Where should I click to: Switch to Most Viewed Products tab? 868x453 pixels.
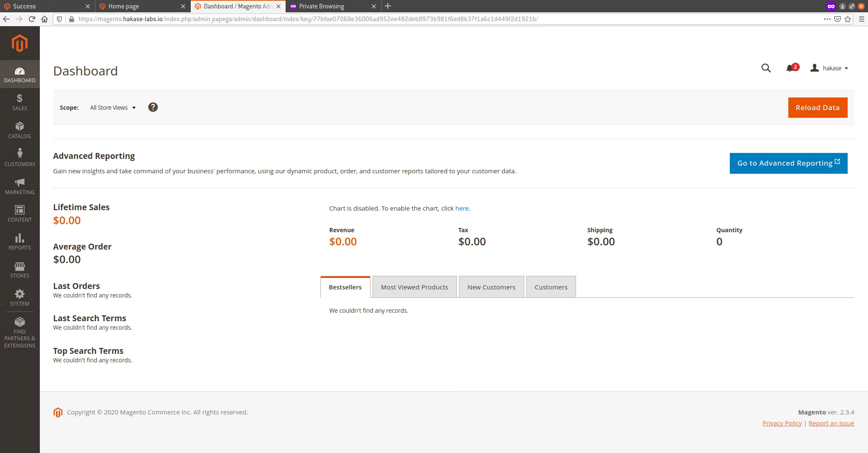point(415,287)
